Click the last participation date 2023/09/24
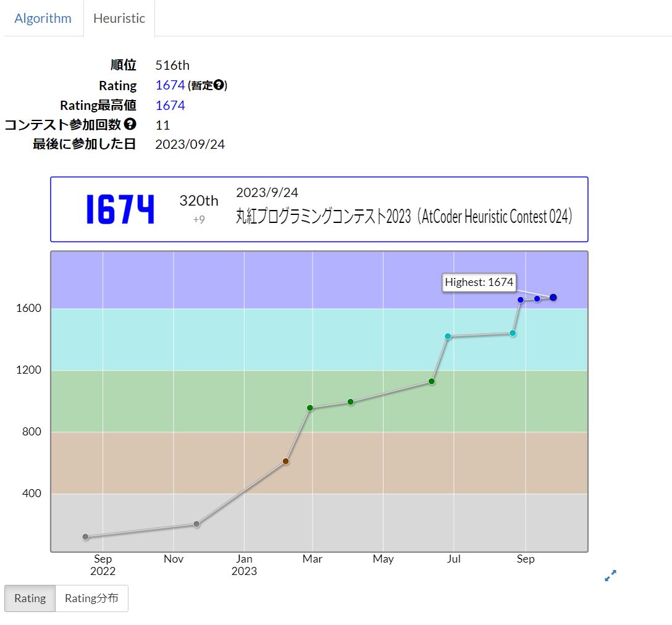Viewport: 672px width, 625px height. pos(190,145)
